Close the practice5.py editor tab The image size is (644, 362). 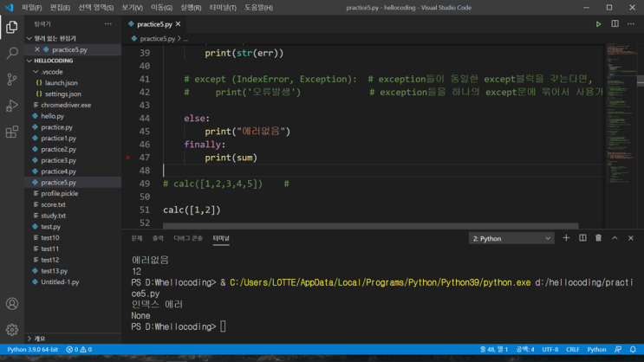coord(178,24)
